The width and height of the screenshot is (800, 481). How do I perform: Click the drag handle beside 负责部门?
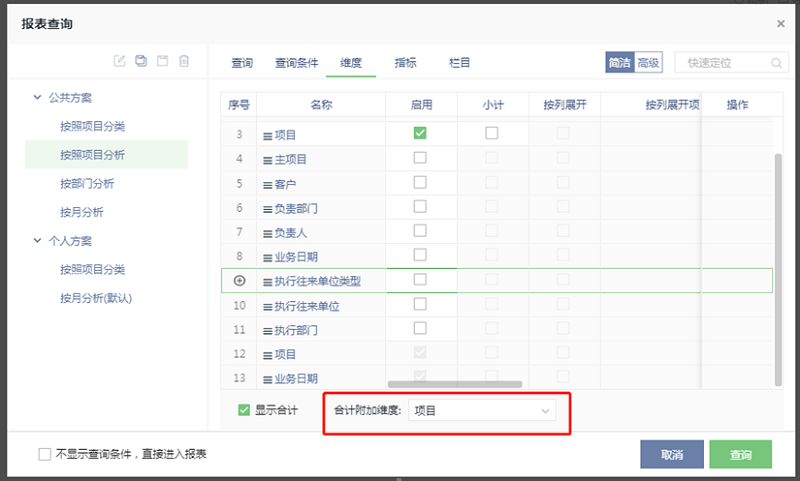pyautogui.click(x=267, y=209)
